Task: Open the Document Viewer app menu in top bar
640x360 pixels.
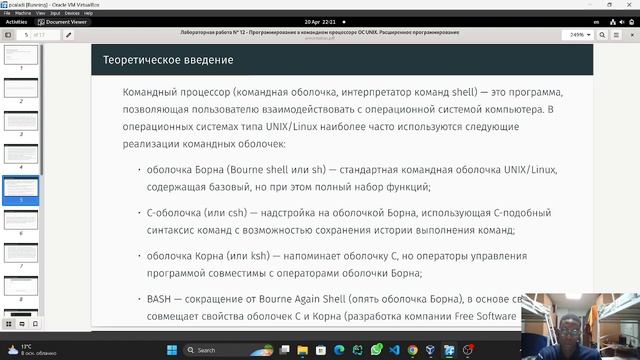Action: pos(62,22)
